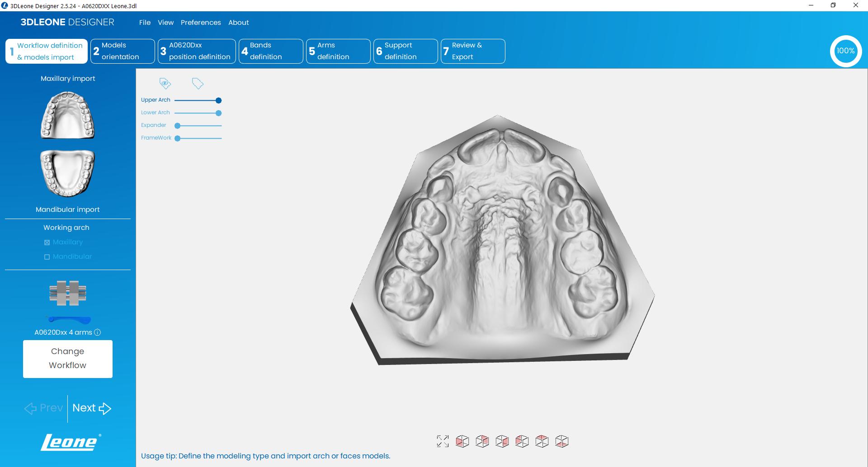Click the 3D maxillary model in the viewport
868x467 pixels.
point(502,239)
